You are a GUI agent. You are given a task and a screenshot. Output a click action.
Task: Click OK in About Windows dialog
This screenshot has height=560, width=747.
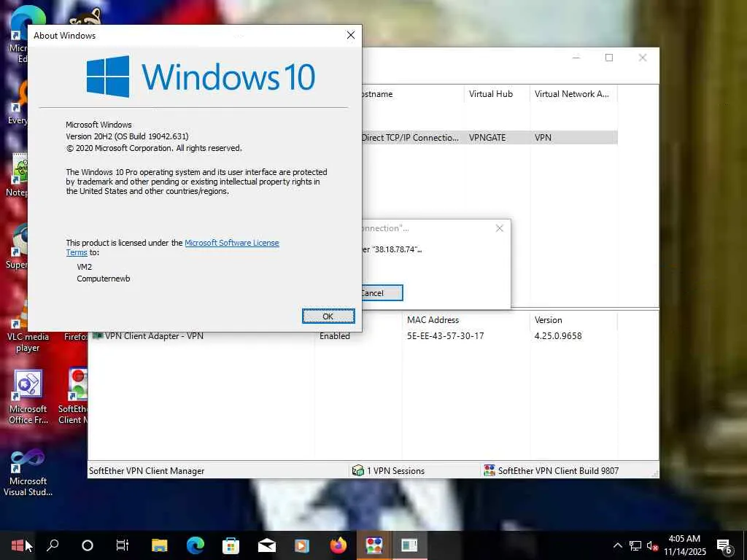328,316
